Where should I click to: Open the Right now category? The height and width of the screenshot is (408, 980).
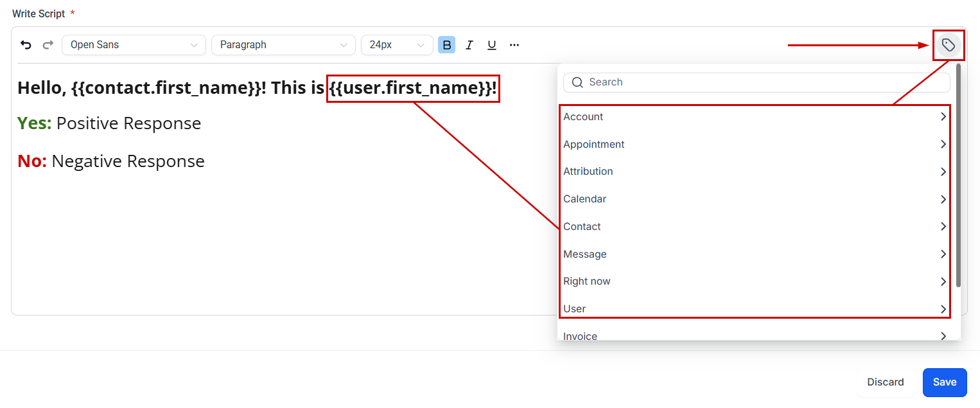[755, 281]
